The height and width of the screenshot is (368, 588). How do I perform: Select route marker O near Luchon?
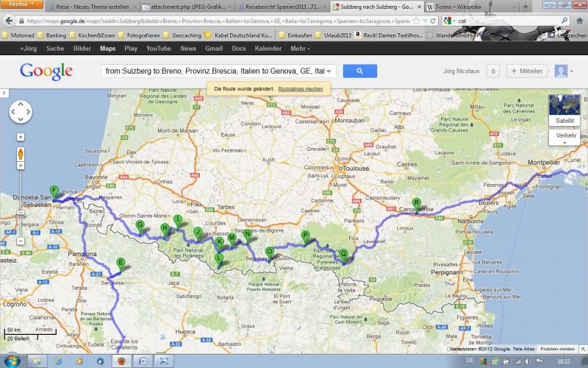(x=269, y=253)
